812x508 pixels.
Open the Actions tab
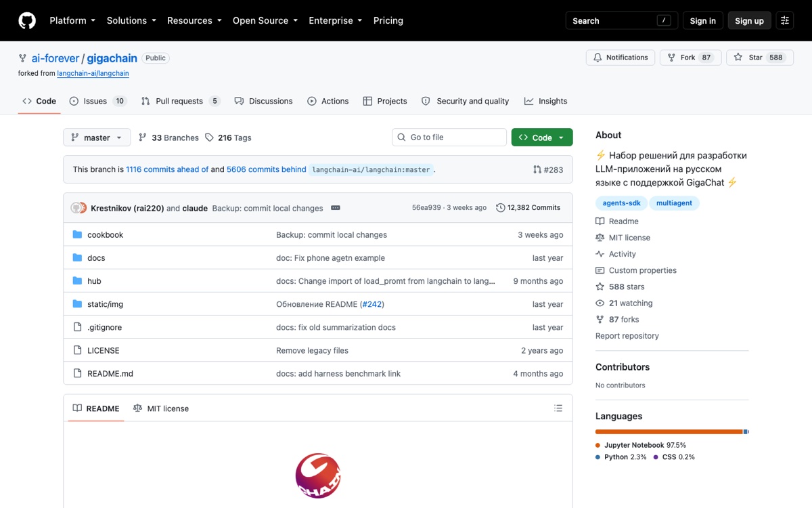coord(328,101)
